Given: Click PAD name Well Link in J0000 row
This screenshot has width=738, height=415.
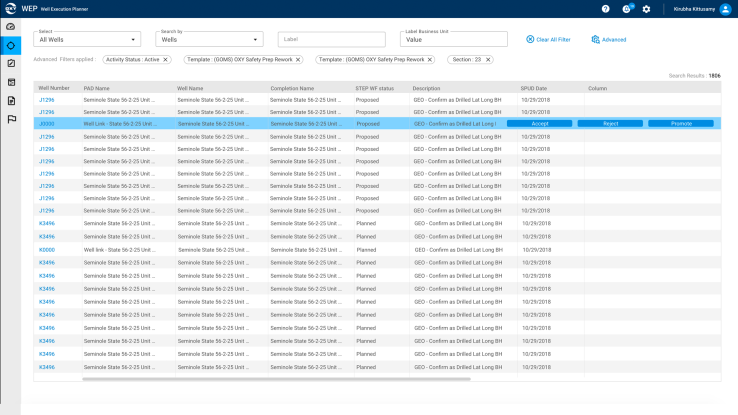Looking at the screenshot, I should tap(120, 124).
